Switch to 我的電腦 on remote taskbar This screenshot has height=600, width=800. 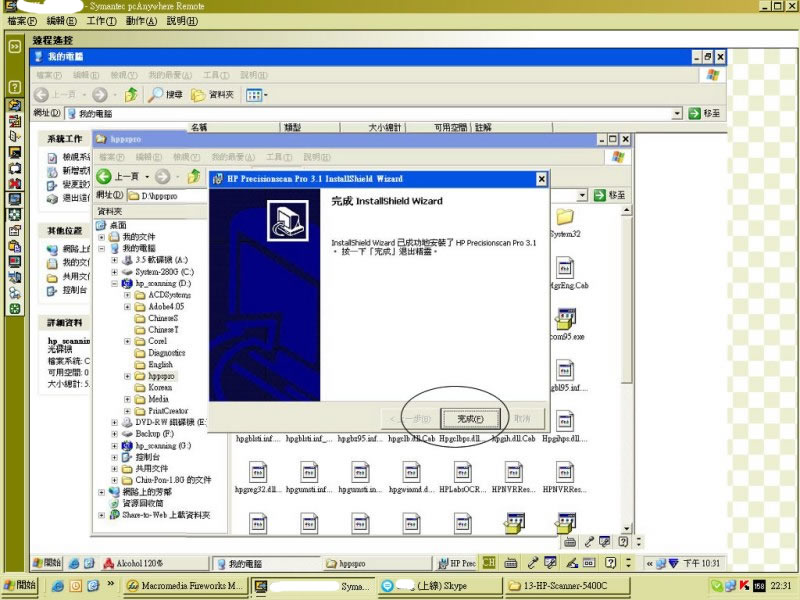[x=266, y=563]
